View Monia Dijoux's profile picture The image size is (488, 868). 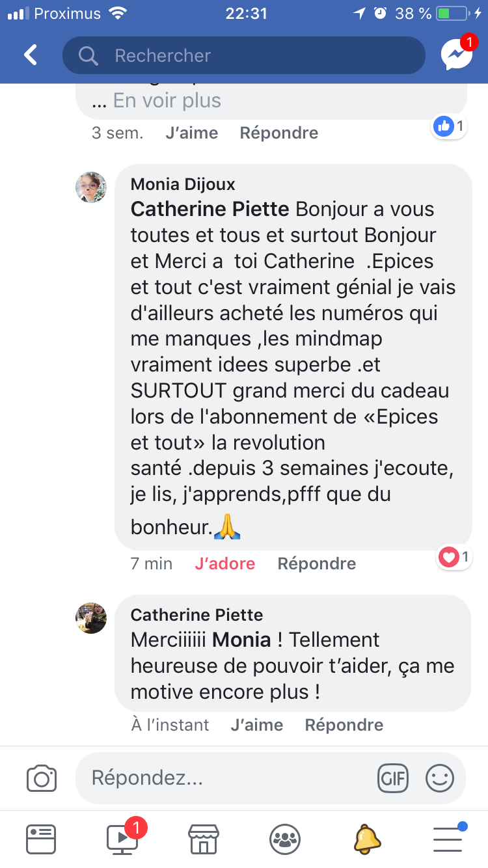pos(91,187)
